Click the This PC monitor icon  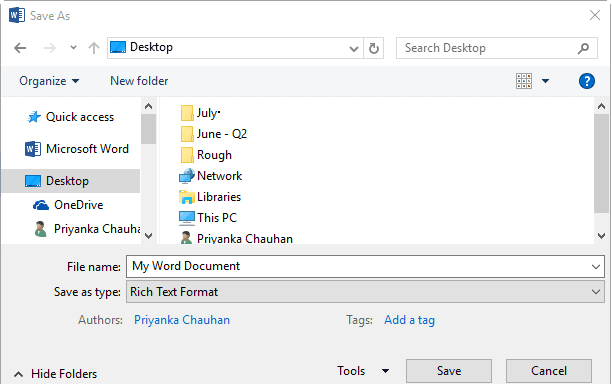pos(187,218)
